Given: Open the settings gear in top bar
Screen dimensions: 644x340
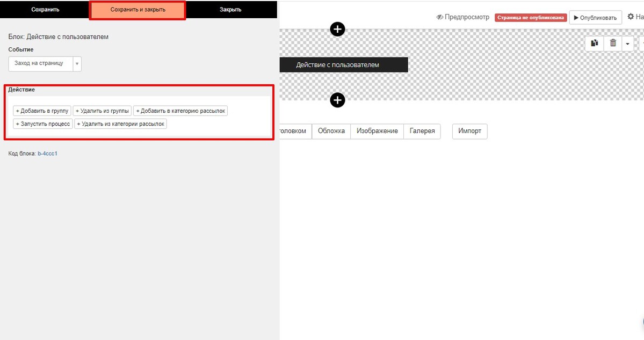Looking at the screenshot, I should tap(631, 17).
